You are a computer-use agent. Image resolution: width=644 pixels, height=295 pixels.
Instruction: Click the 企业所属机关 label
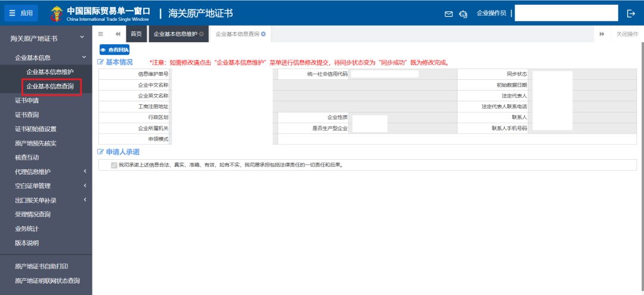click(153, 128)
